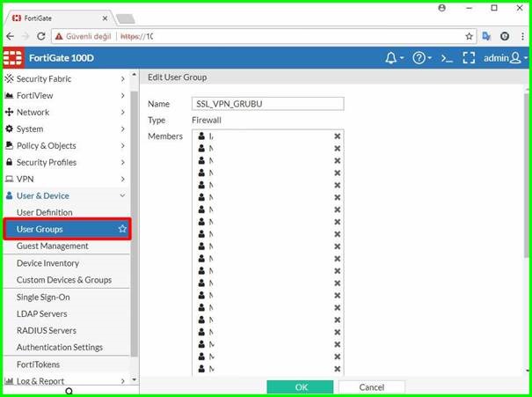Open Device Inventory page
The image size is (532, 397).
[x=47, y=263]
